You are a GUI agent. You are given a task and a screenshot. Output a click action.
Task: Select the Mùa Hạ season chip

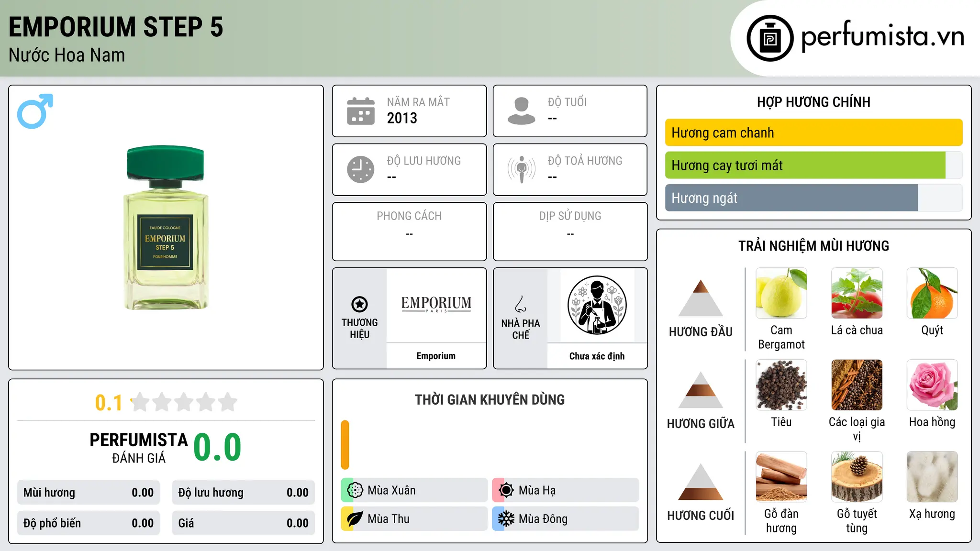(566, 490)
